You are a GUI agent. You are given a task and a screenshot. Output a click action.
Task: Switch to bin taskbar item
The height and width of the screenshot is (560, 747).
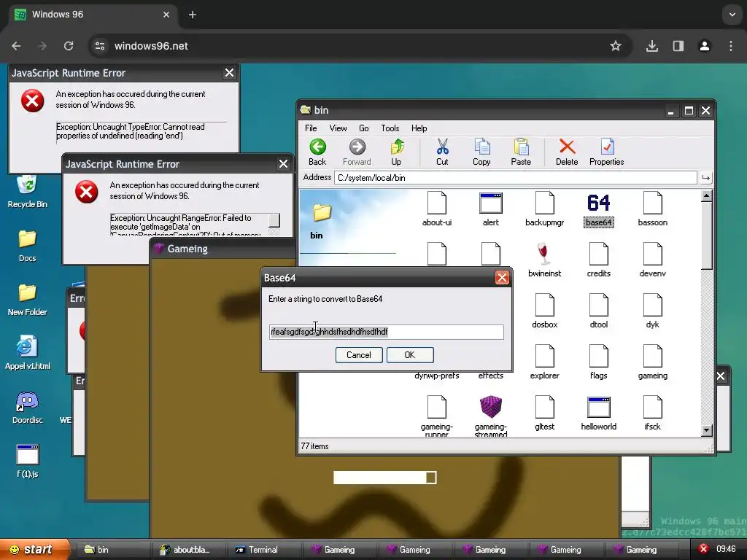(113, 550)
